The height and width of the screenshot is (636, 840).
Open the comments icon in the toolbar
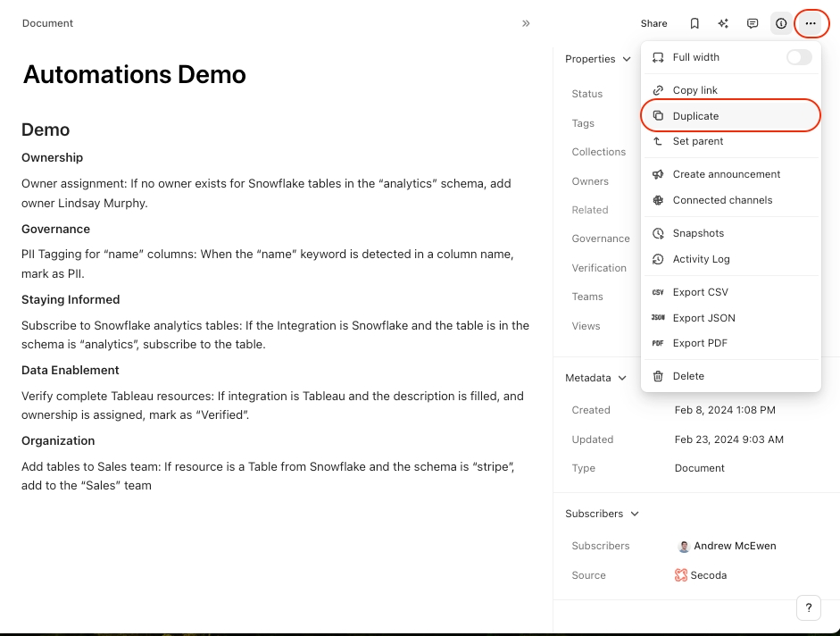tap(753, 24)
